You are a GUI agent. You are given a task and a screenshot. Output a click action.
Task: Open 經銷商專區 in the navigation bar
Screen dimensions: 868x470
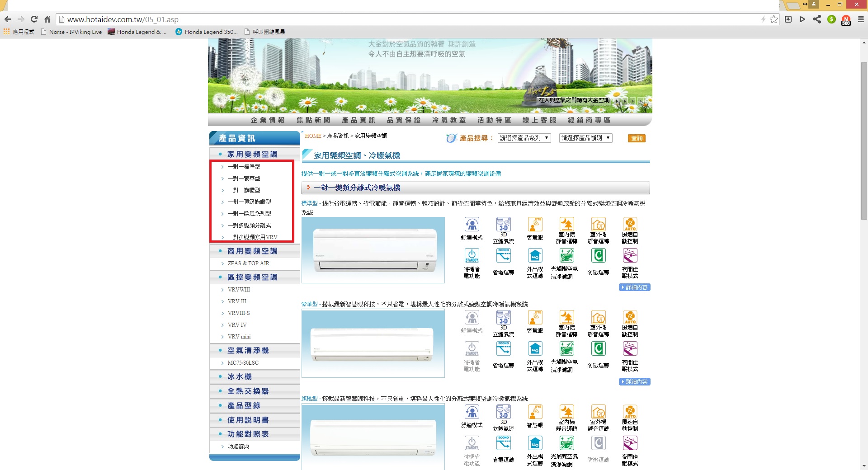click(x=589, y=120)
